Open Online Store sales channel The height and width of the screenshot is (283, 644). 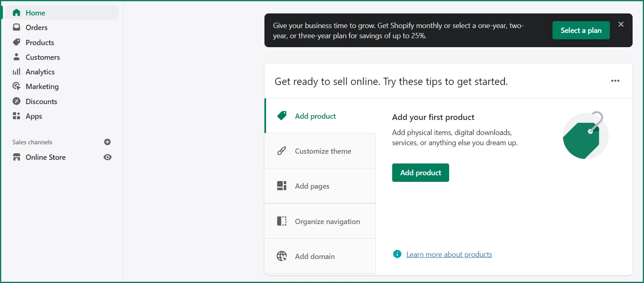click(46, 157)
